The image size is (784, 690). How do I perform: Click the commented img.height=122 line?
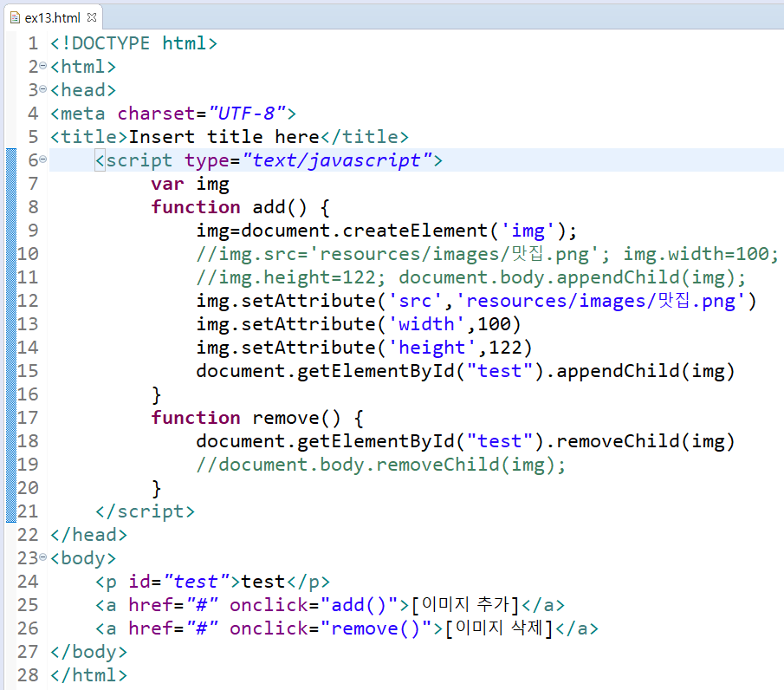tap(471, 277)
